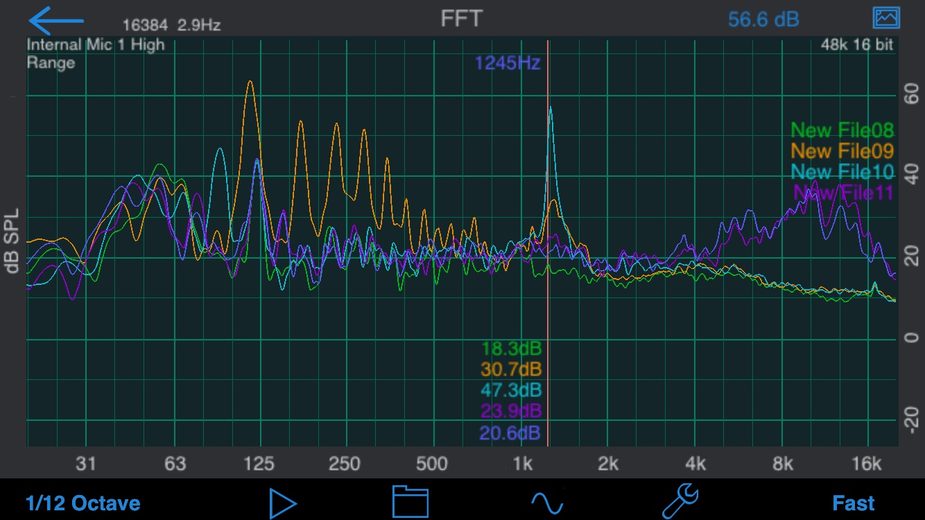The height and width of the screenshot is (520, 925).
Task: Tap the 16k frequency axis label
Action: 867,464
